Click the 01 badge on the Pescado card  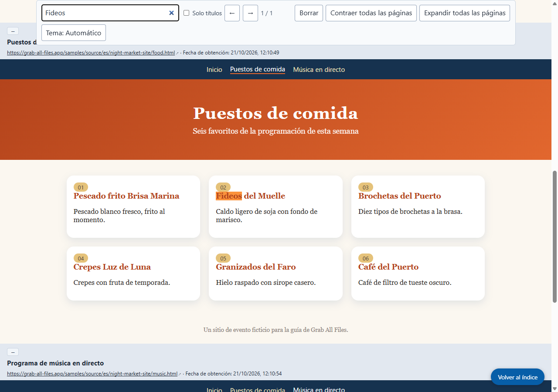[x=81, y=187]
